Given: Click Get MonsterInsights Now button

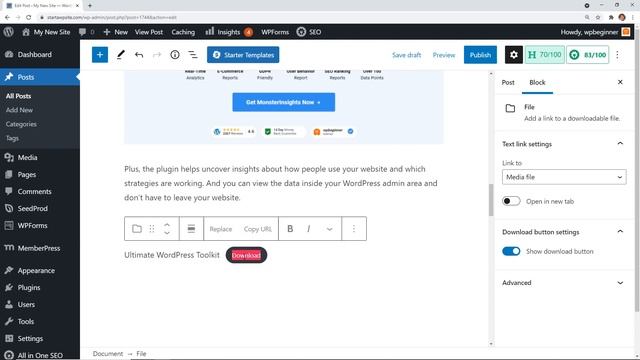Looking at the screenshot, I should tap(284, 102).
